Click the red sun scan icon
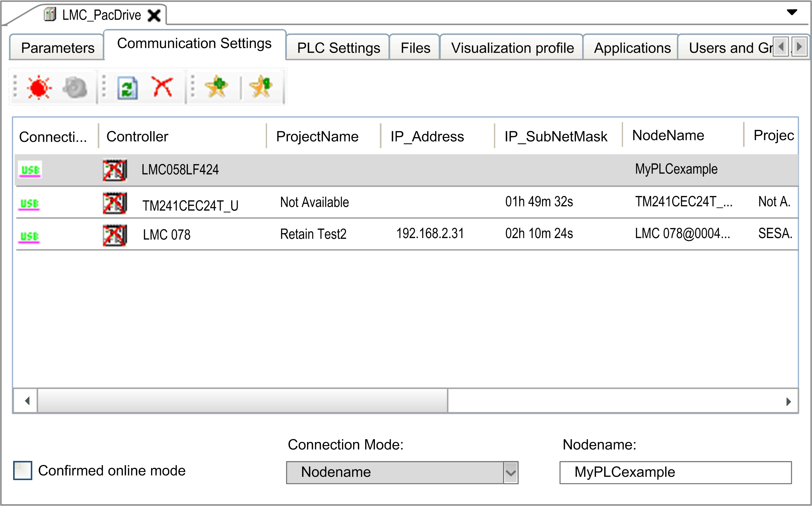 click(39, 87)
